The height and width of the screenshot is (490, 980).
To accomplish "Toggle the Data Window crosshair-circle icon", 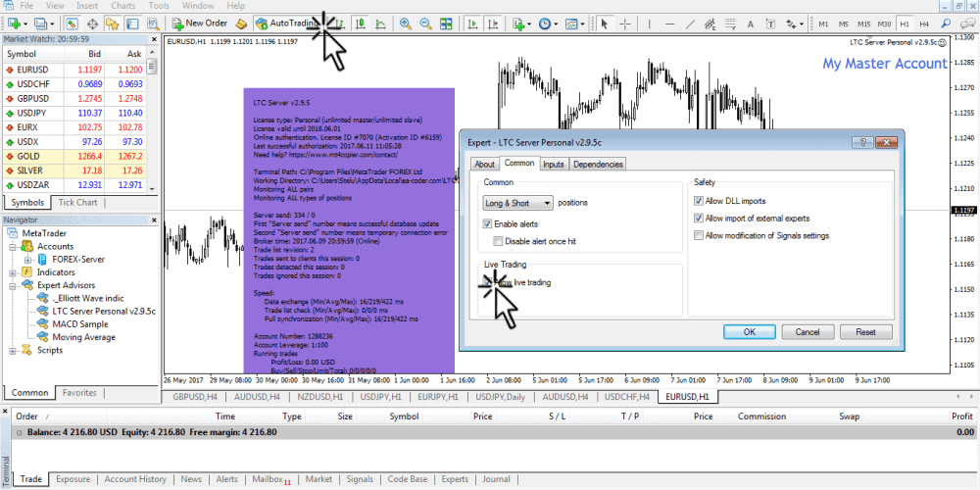I will (x=92, y=24).
